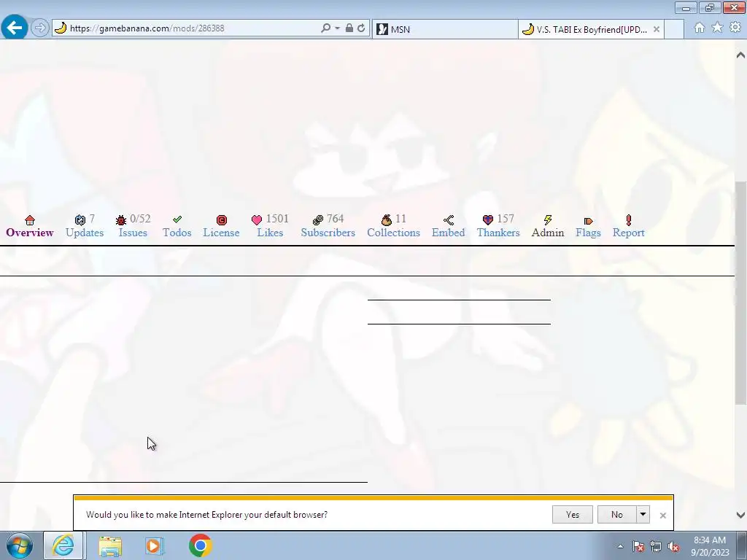Open the Likes link
747x560 pixels.
(x=270, y=233)
